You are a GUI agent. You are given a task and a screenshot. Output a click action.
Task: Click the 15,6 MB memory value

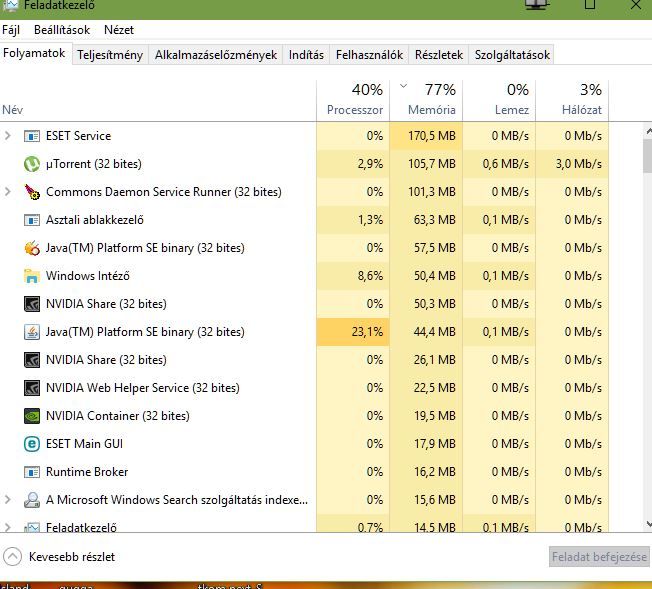click(435, 500)
